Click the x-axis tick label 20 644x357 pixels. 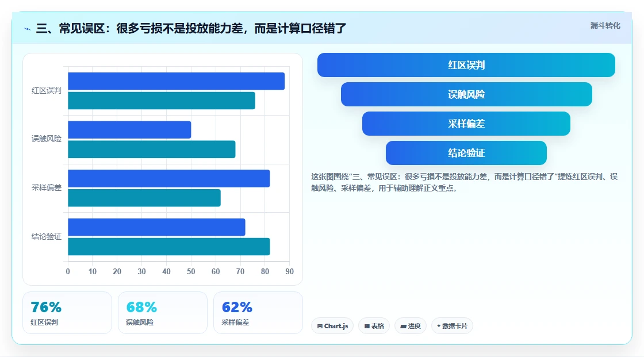tap(117, 271)
